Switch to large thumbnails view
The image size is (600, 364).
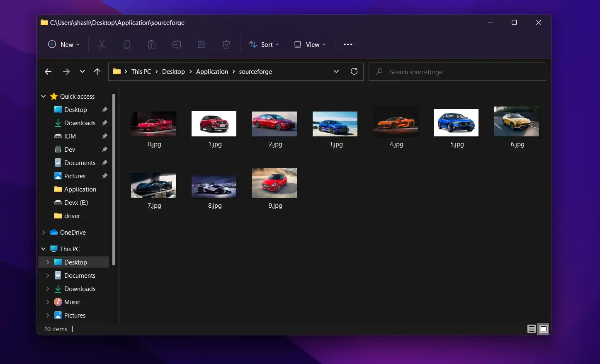tap(543, 329)
